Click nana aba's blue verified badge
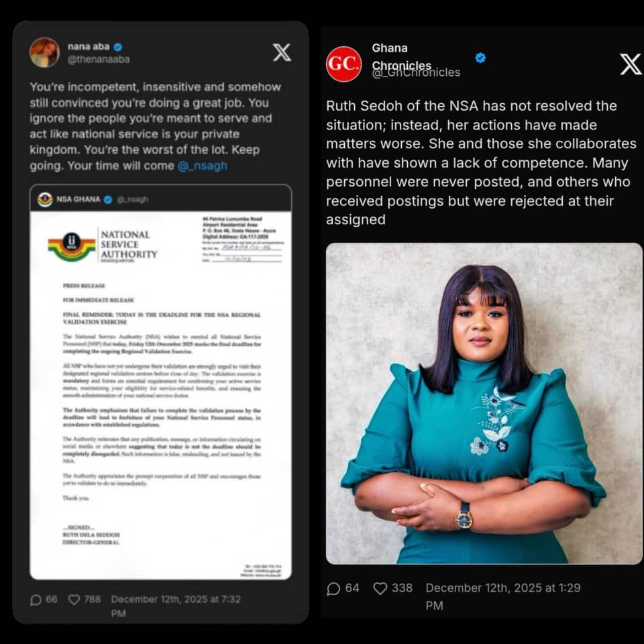The width and height of the screenshot is (644, 644). (x=118, y=47)
